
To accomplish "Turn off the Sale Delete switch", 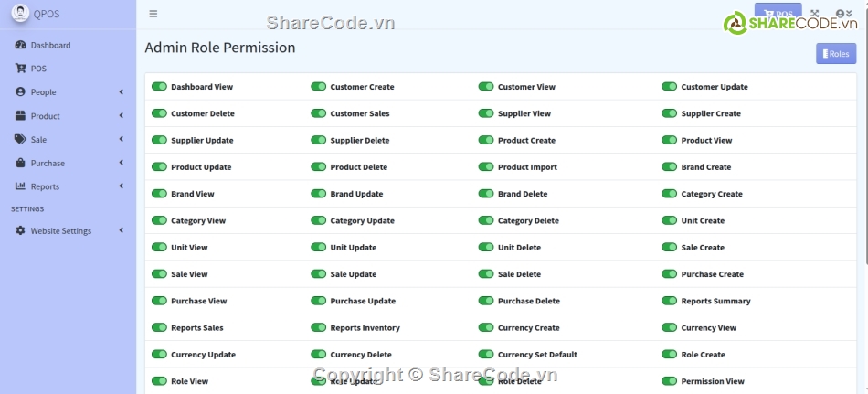I will 486,273.
